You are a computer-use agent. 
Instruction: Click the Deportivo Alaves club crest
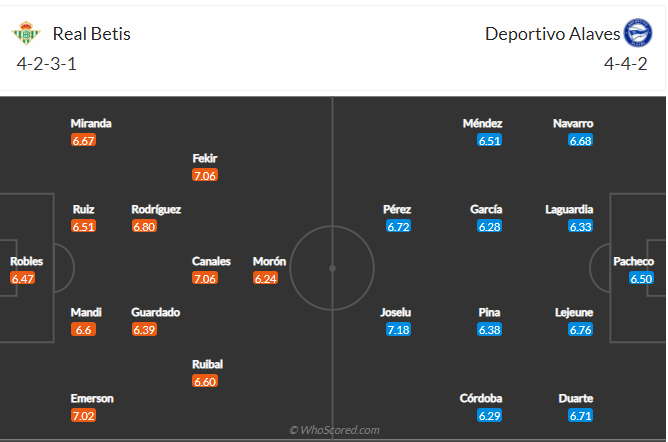pos(637,34)
